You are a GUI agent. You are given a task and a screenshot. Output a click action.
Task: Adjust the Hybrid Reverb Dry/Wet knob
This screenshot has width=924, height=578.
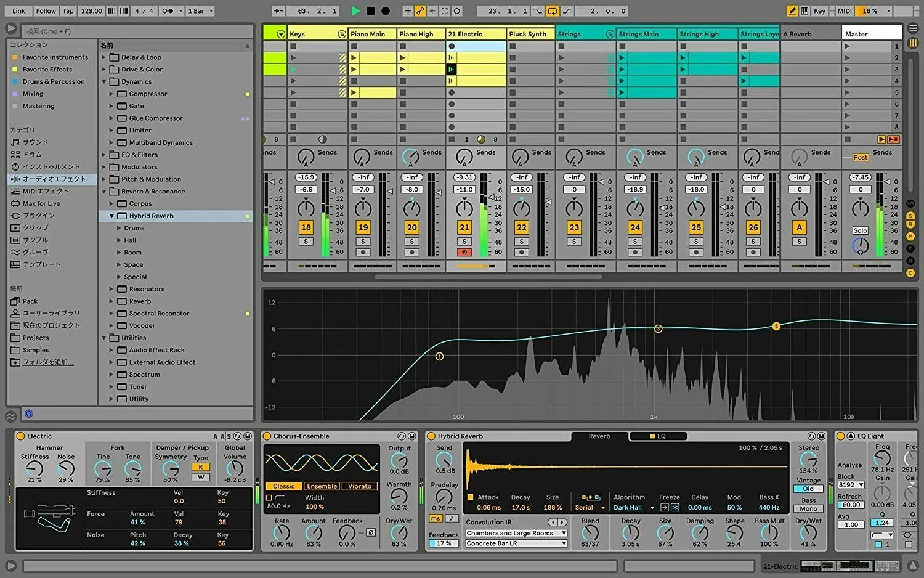pyautogui.click(x=808, y=532)
